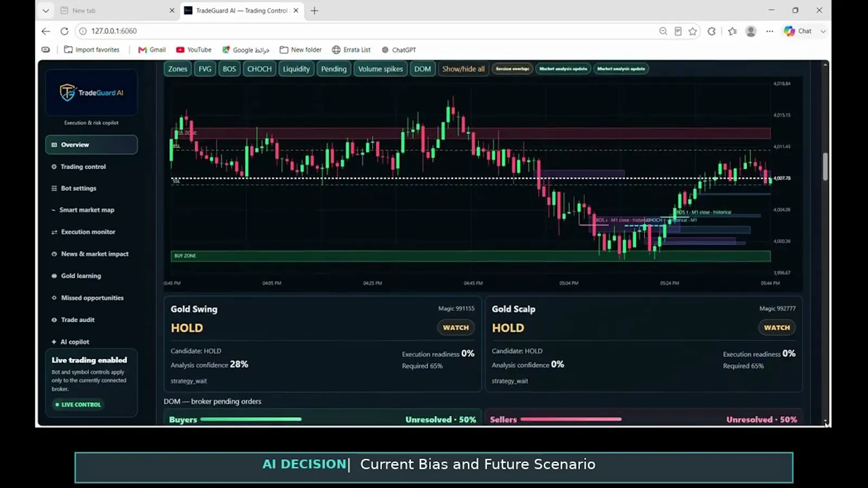
Task: Click WATCH on the Gold Swing card
Action: [x=456, y=328]
